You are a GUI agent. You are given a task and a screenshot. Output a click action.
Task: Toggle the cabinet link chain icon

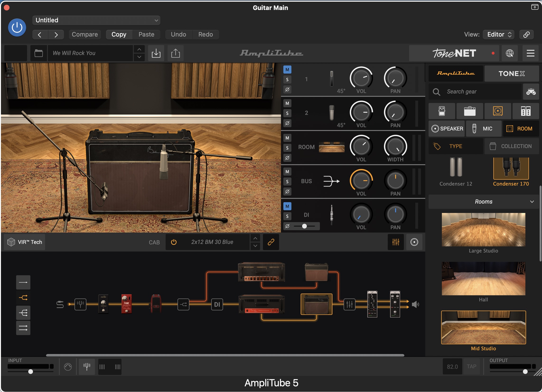point(271,242)
